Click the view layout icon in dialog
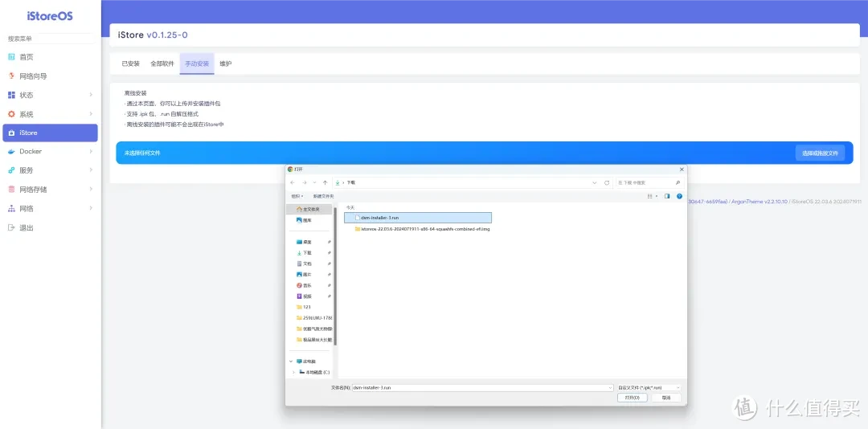868x429 pixels. [650, 196]
